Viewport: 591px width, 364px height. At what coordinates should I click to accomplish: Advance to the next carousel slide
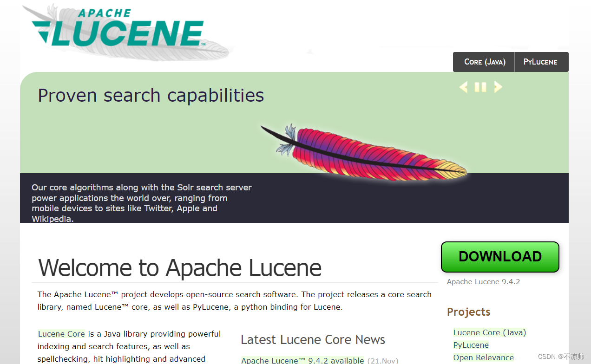(498, 87)
